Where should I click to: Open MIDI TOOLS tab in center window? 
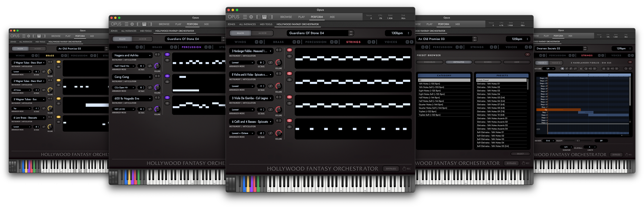(266, 24)
